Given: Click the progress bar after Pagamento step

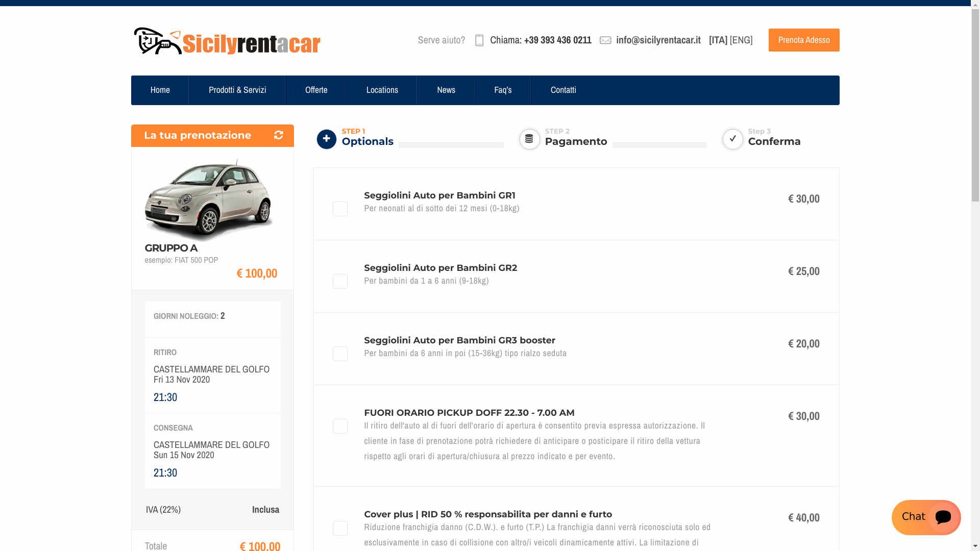Looking at the screenshot, I should tap(659, 145).
